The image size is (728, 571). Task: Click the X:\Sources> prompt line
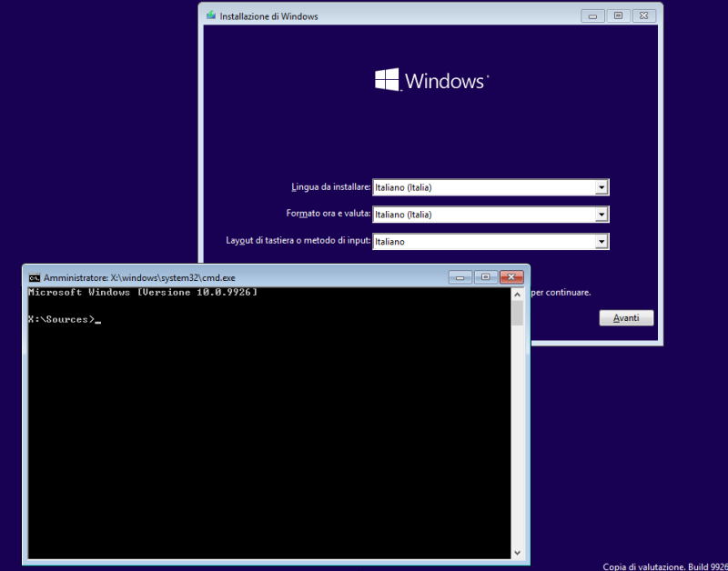tap(64, 319)
